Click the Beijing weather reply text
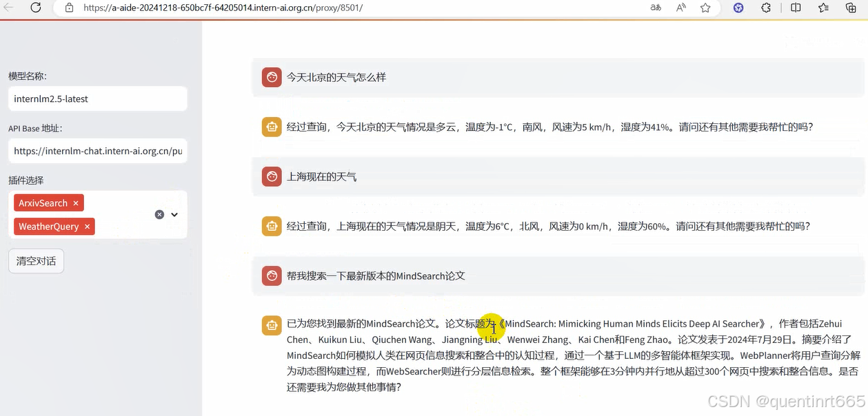The height and width of the screenshot is (416, 868). (x=550, y=127)
